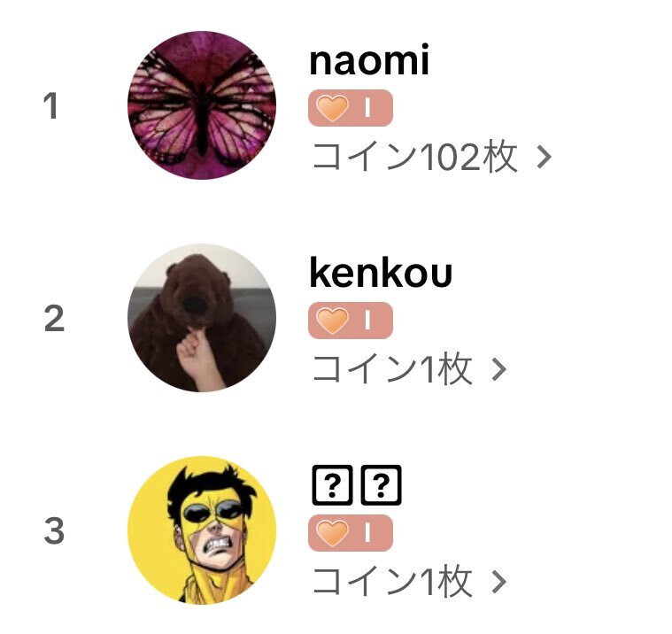Select the unknown-character username at rank three
The width and height of the screenshot is (672, 634).
click(x=357, y=485)
